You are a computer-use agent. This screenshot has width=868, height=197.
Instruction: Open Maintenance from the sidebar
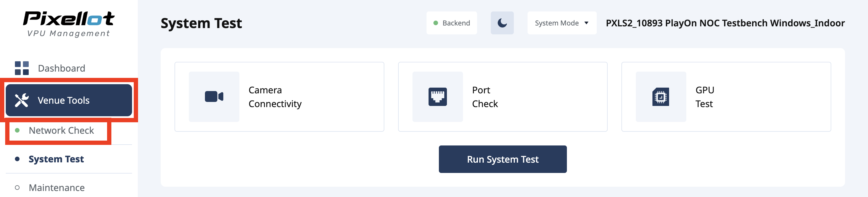coord(57,188)
